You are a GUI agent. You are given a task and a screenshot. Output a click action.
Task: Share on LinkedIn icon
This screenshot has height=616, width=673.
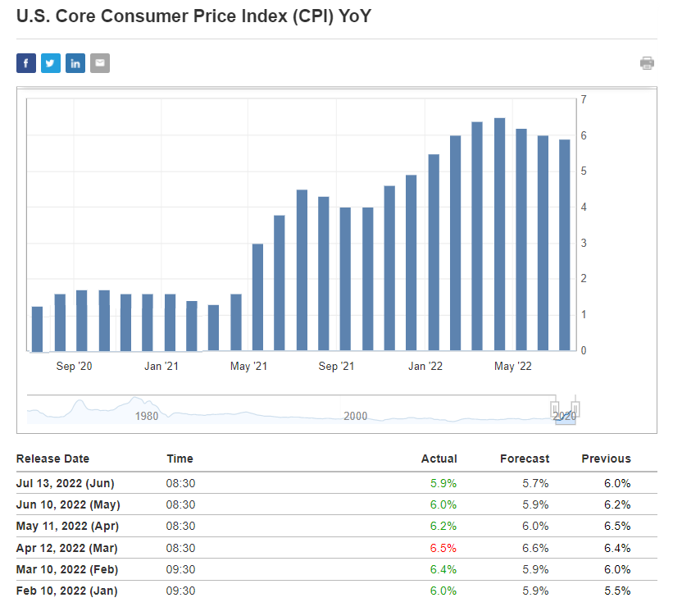pos(75,63)
